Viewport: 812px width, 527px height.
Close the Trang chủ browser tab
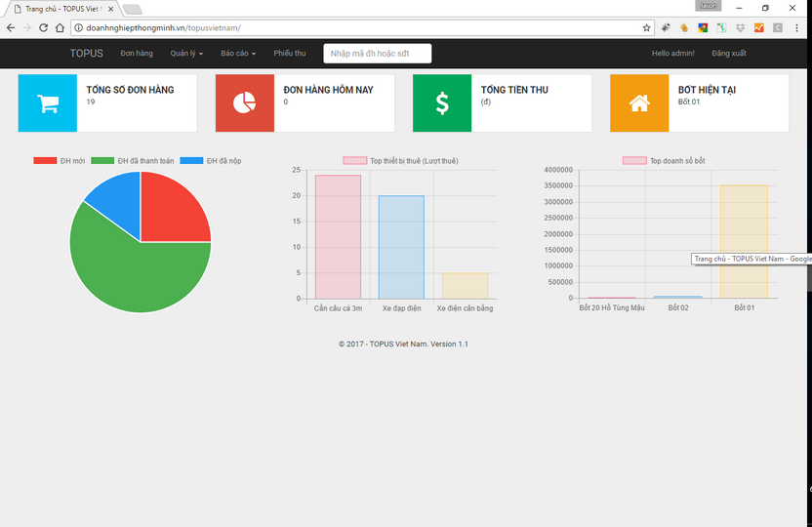point(110,9)
